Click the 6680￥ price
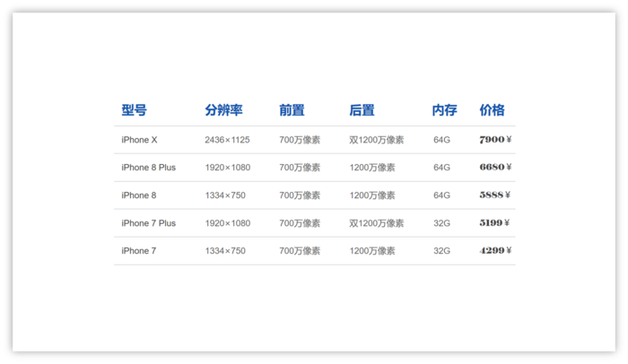Image resolution: width=628 pixels, height=364 pixels. [x=495, y=167]
